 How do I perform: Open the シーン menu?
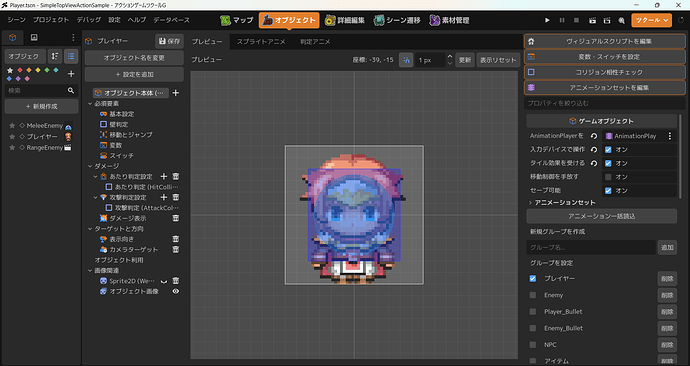[17, 20]
